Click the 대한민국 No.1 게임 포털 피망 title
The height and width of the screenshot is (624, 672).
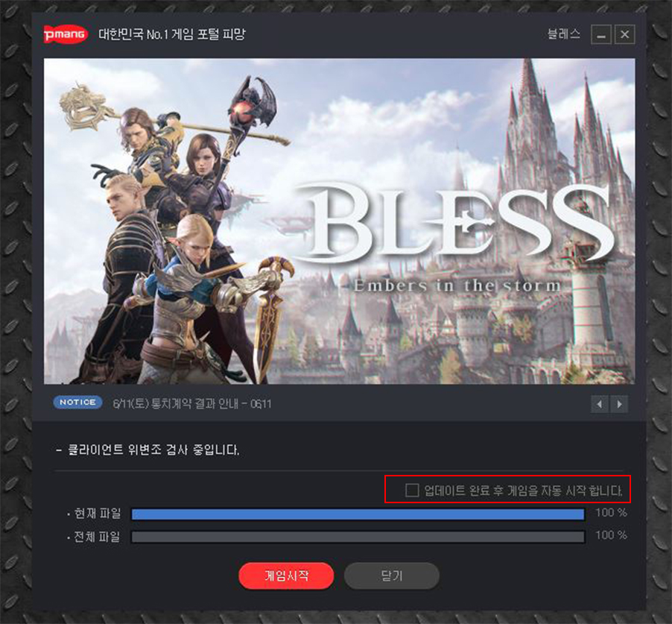(x=172, y=34)
